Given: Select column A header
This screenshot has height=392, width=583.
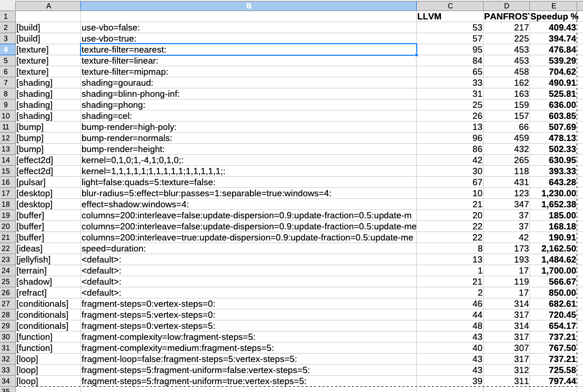Looking at the screenshot, I should pos(48,6).
